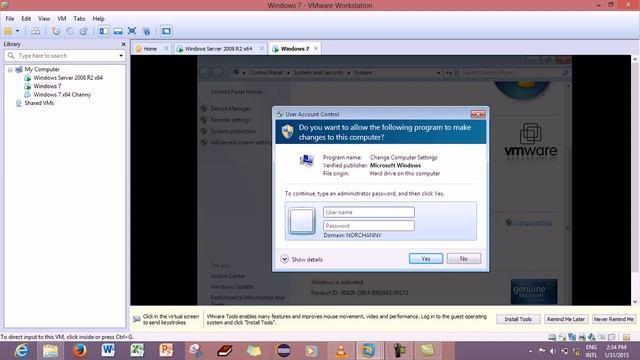Click the library search field
Screen dimensions: 640x360
[x=65, y=56]
